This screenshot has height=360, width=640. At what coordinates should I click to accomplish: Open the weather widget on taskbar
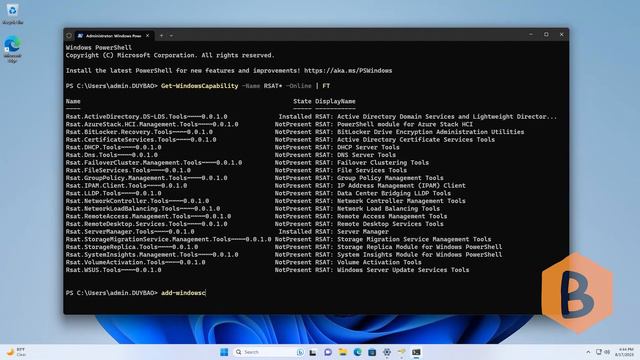16,352
